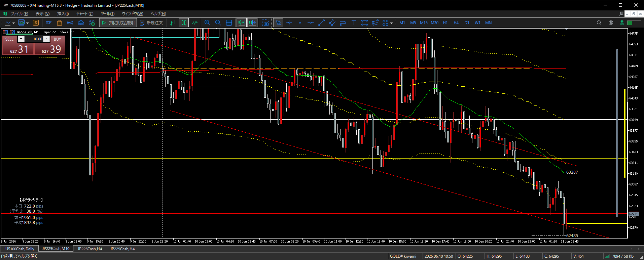Click the 63207 price level label

(572, 172)
